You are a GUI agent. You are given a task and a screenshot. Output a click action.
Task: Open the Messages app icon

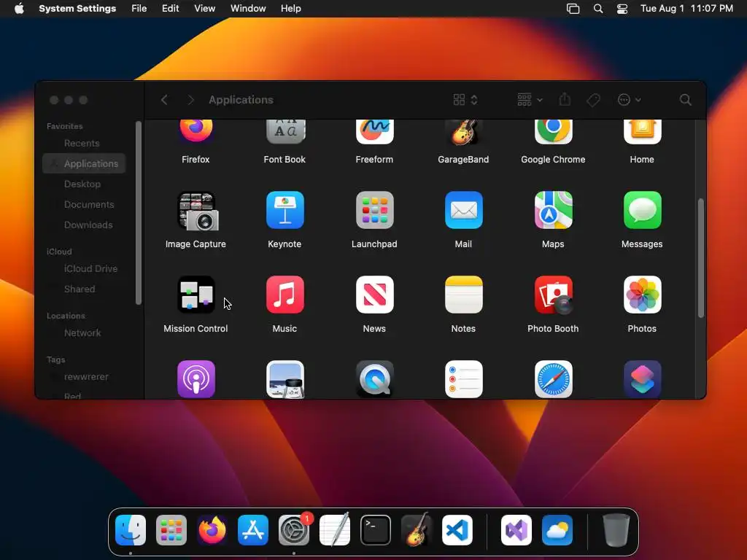click(642, 210)
